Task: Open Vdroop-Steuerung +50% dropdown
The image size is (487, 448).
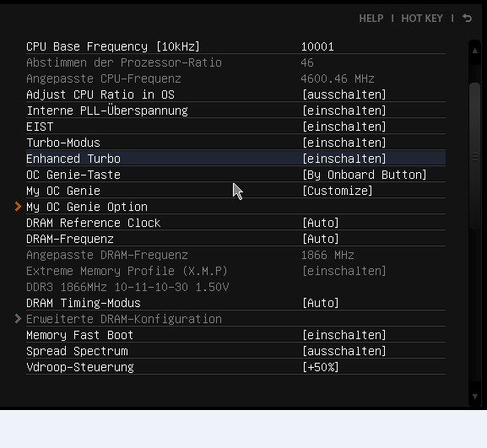Action: (321, 367)
